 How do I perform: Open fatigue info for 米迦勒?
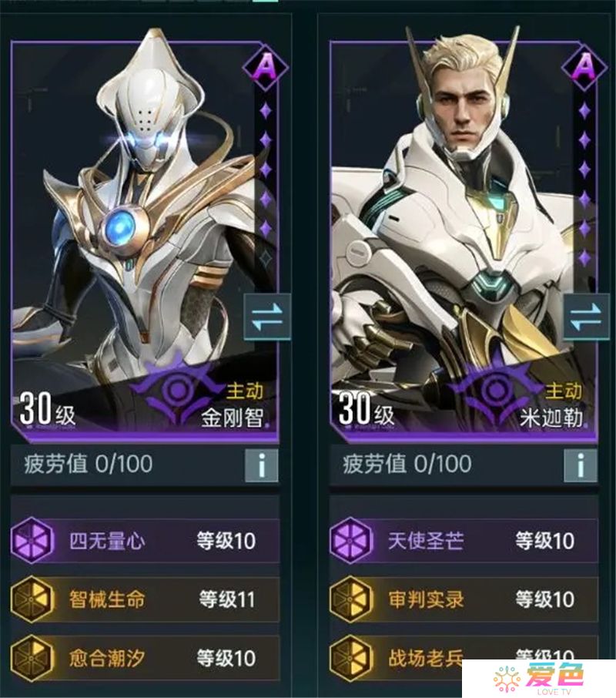click(580, 465)
